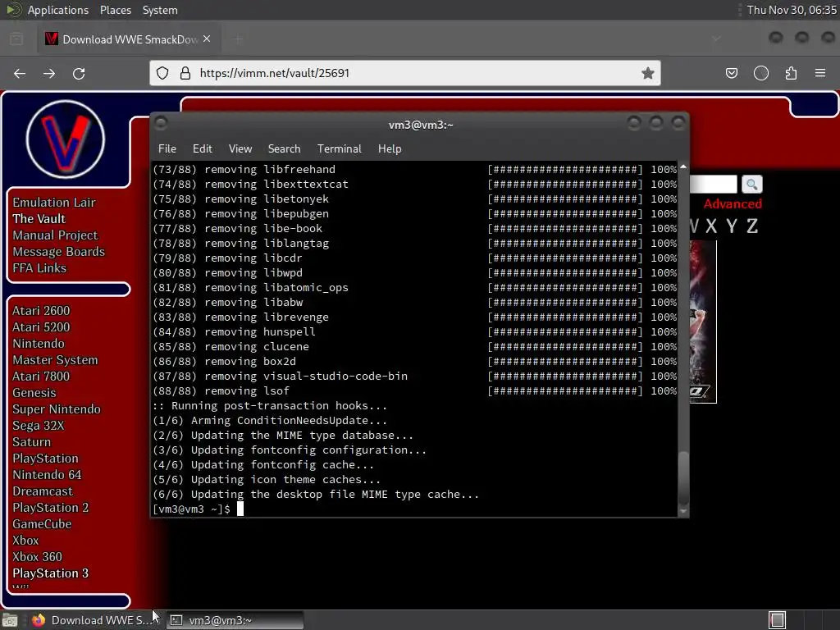
Task: Bookmark the page with the star icon
Action: 648,73
